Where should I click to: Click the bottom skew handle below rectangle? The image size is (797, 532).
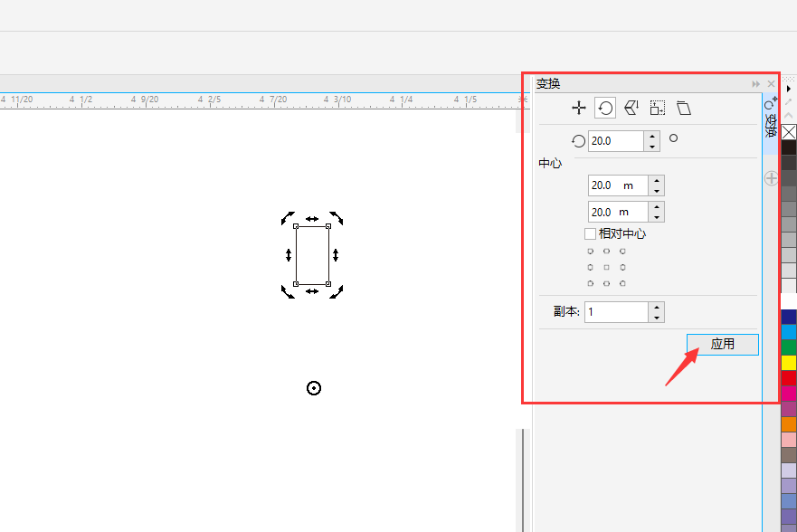312,291
